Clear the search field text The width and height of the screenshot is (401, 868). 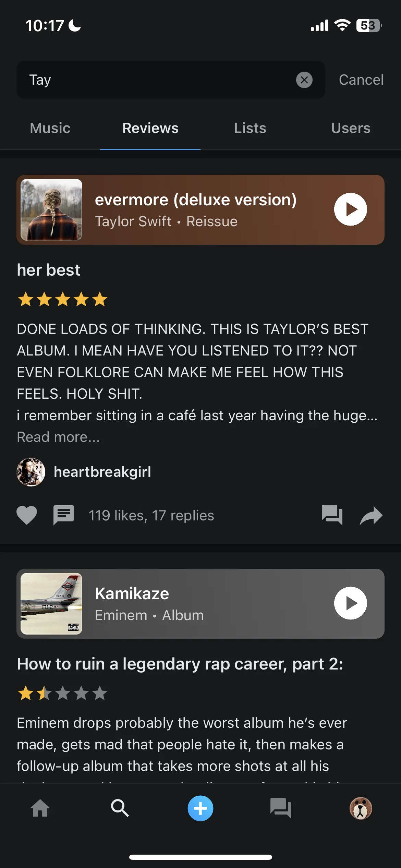[x=304, y=80]
